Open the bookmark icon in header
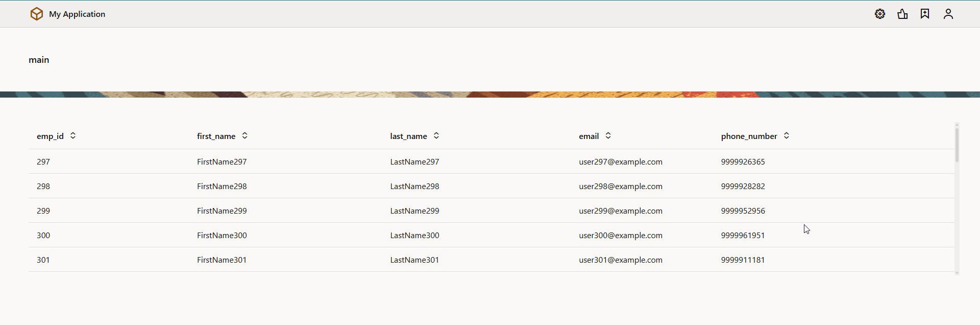This screenshot has width=980, height=325. click(x=925, y=14)
